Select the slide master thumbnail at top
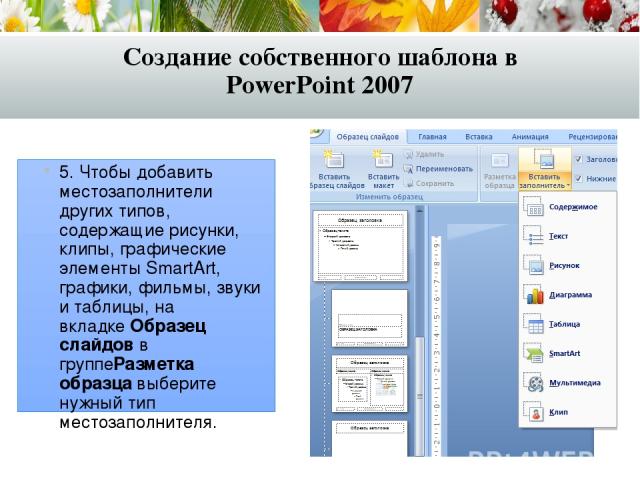 [360, 246]
